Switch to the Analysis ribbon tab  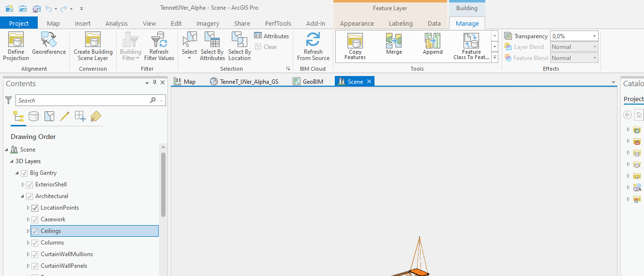point(117,23)
